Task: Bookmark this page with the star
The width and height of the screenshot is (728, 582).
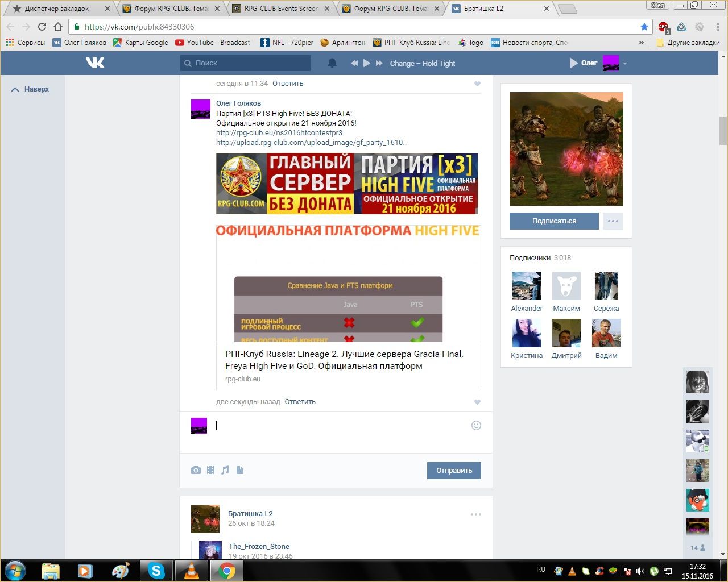Action: [644, 27]
